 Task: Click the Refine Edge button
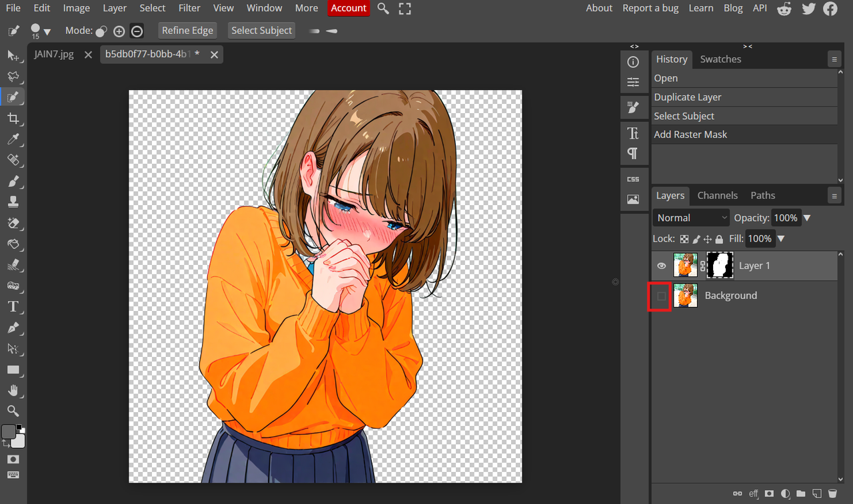(x=188, y=31)
